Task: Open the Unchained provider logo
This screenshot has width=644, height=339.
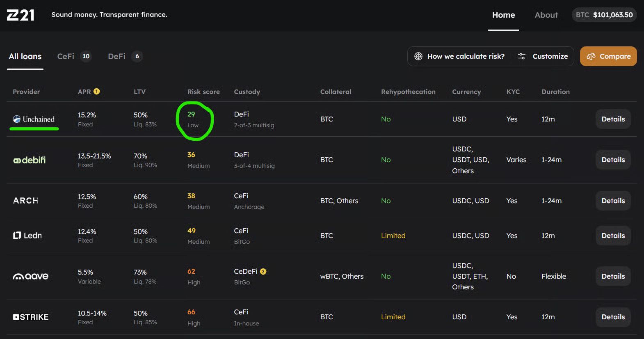Action: (34, 119)
